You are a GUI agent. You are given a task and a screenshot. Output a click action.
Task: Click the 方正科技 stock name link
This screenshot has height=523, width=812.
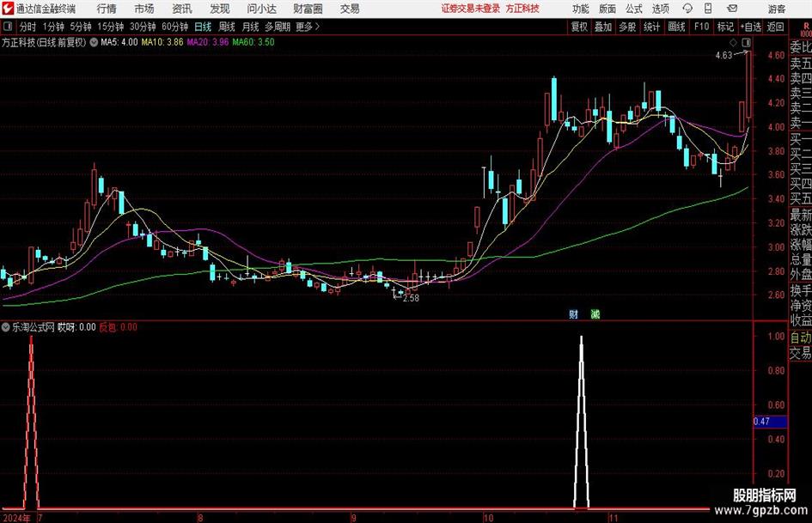(x=522, y=9)
